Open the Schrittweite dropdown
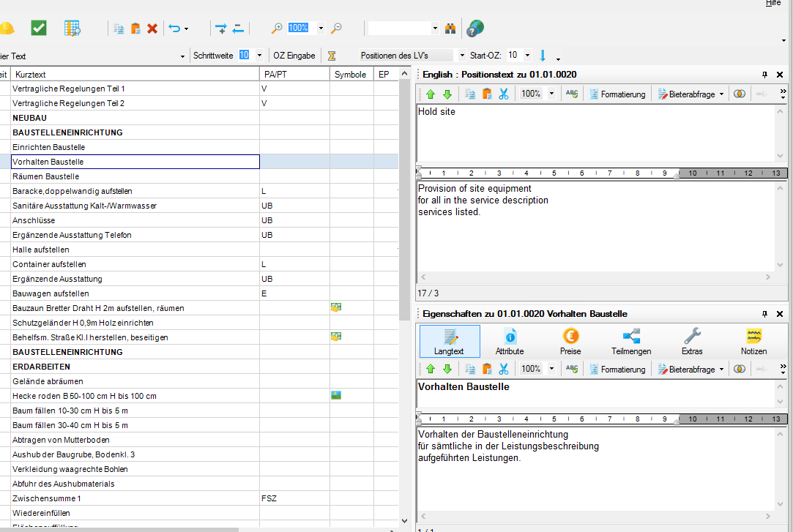Screen dimensions: 793x532 point(259,56)
